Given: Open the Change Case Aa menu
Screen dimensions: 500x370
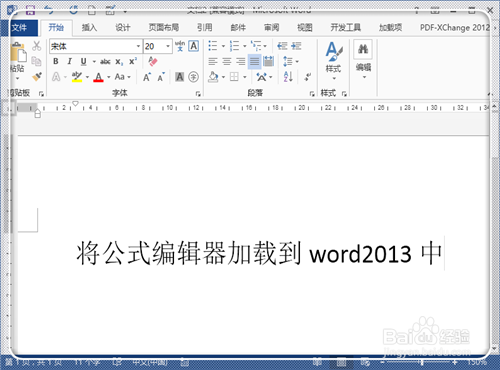Looking at the screenshot, I should pyautogui.click(x=122, y=77).
